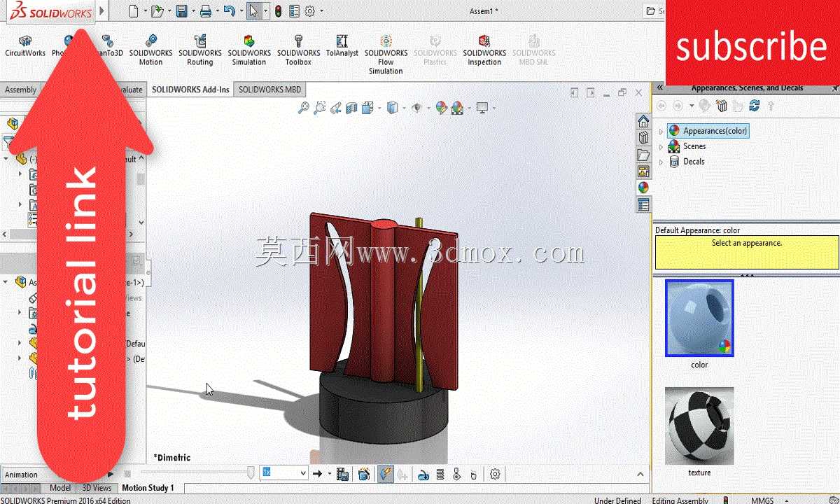Toggle the Autokey option in the motion toolbar
This screenshot has width=840, height=504.
(386, 474)
